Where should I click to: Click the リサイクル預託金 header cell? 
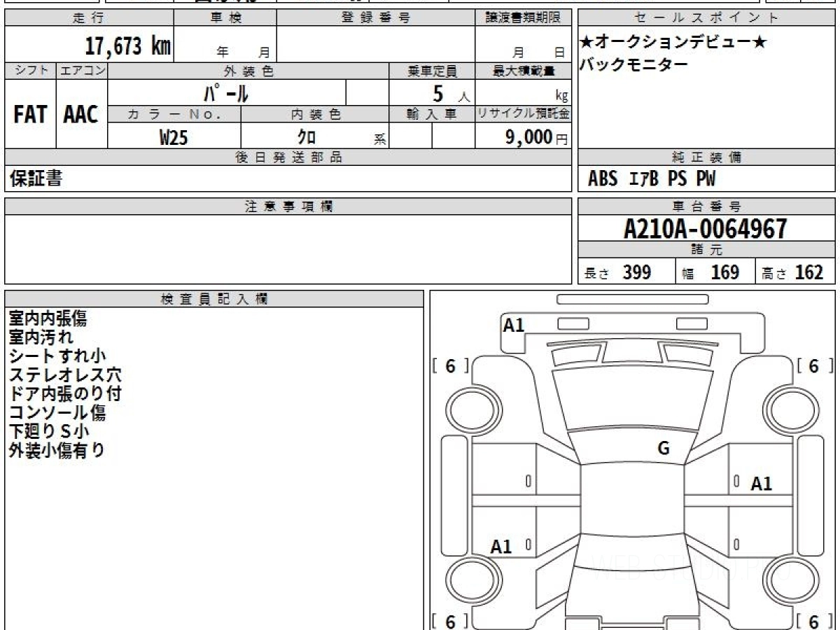[x=524, y=115]
